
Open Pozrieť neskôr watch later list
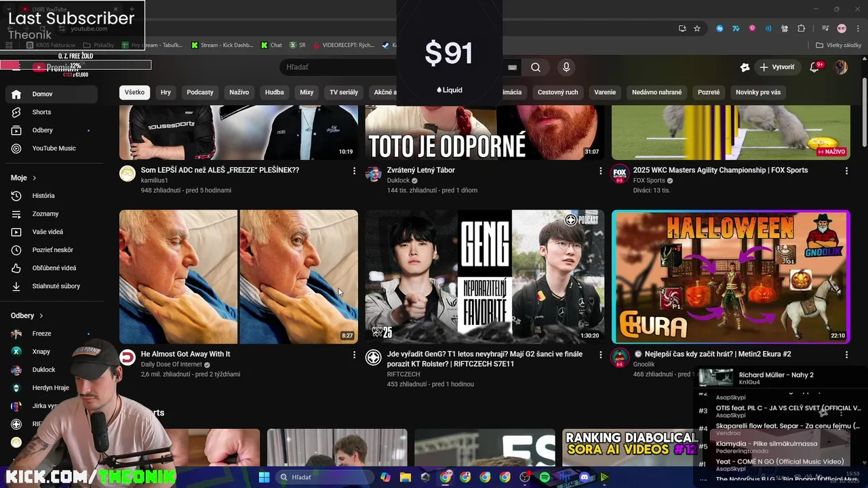pos(52,250)
